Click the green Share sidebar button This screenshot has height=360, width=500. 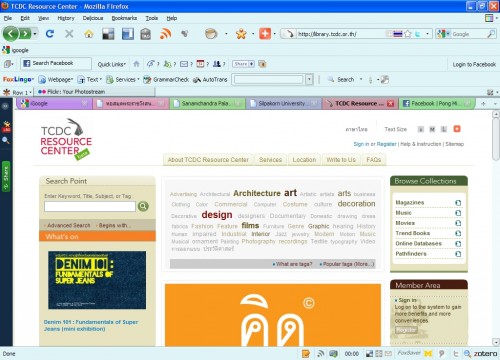[6, 176]
